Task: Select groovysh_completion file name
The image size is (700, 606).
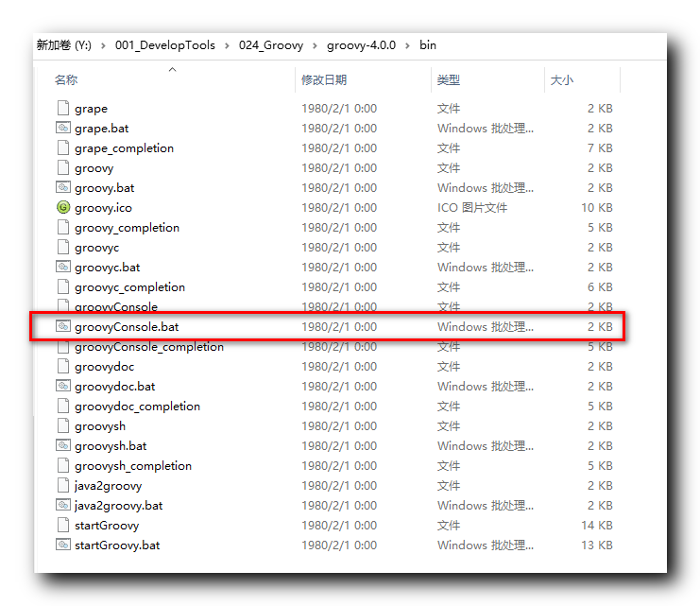Action: [x=133, y=466]
